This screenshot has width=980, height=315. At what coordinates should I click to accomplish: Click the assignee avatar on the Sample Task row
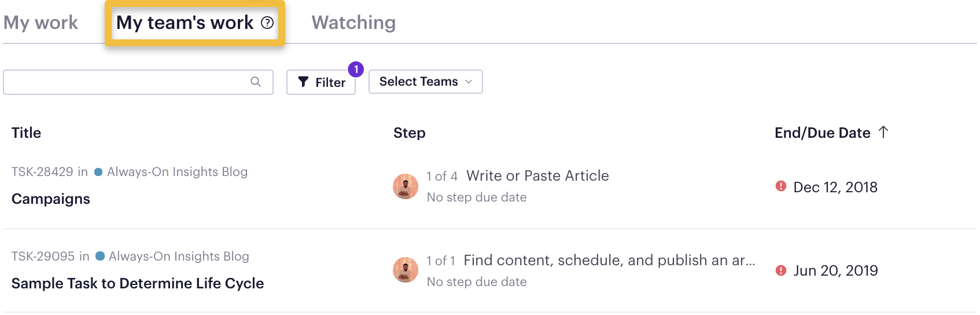click(x=406, y=270)
